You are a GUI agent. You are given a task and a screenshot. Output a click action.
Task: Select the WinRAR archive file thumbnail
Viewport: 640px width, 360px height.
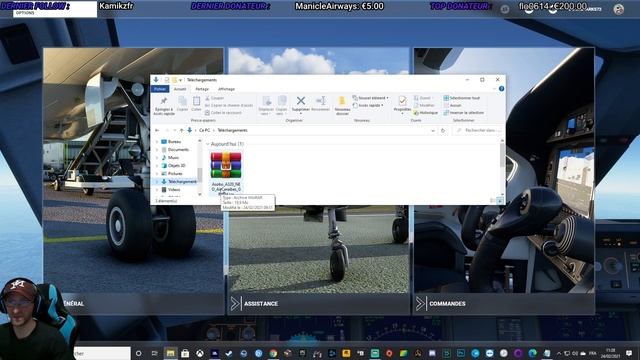click(x=226, y=165)
